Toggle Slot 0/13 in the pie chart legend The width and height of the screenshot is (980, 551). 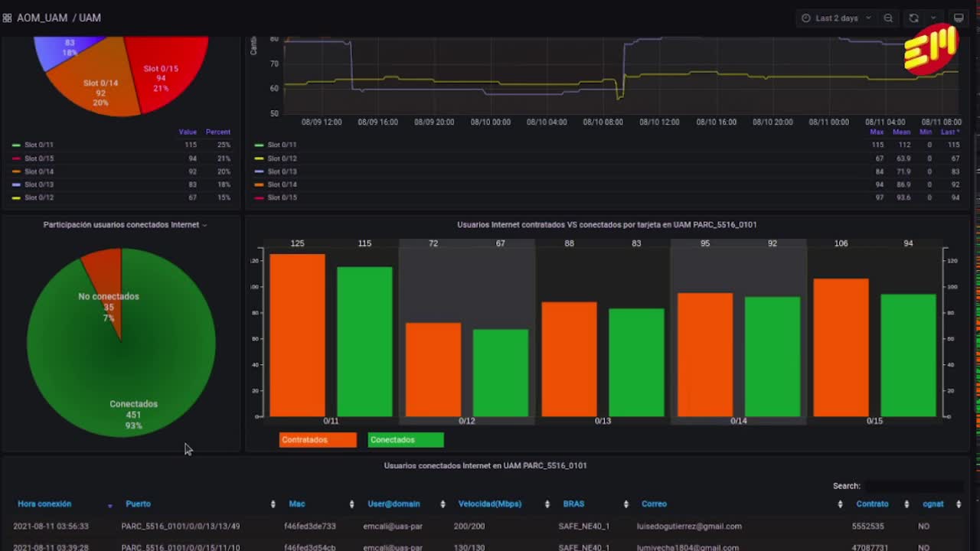click(x=38, y=184)
